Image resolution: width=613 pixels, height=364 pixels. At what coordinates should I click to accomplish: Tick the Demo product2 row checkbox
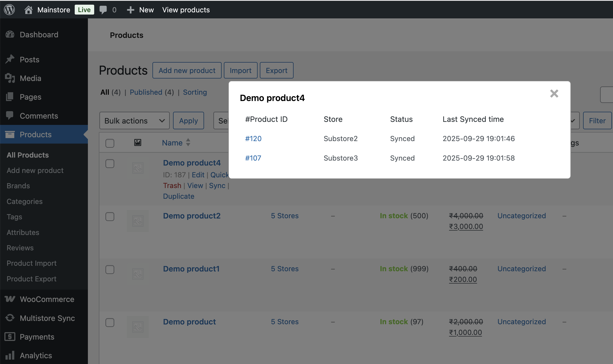[110, 216]
